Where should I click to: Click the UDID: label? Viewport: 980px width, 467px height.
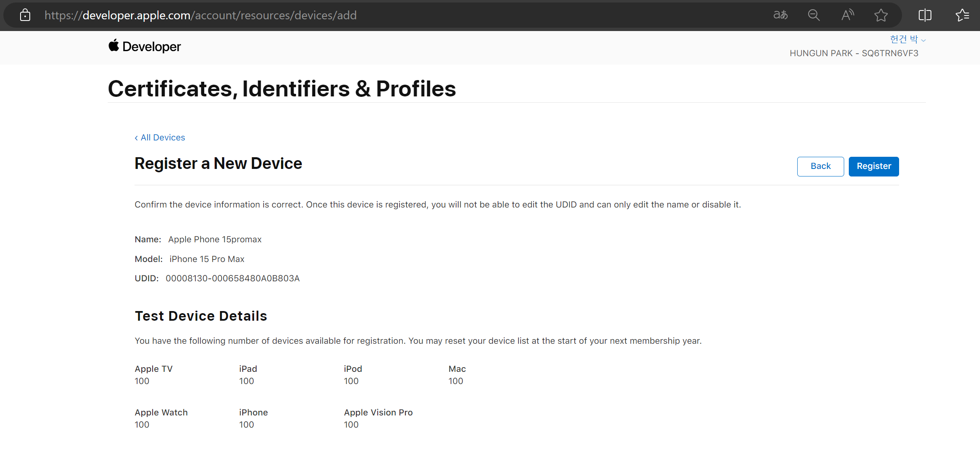pyautogui.click(x=146, y=278)
